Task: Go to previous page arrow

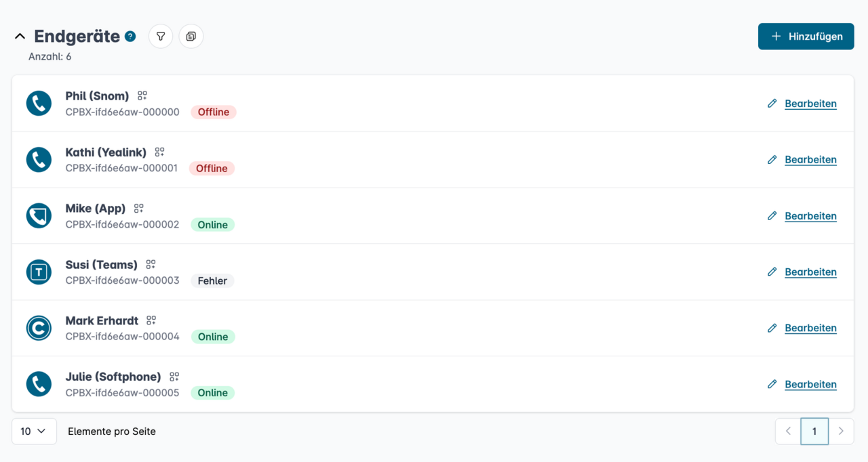Action: click(x=788, y=432)
